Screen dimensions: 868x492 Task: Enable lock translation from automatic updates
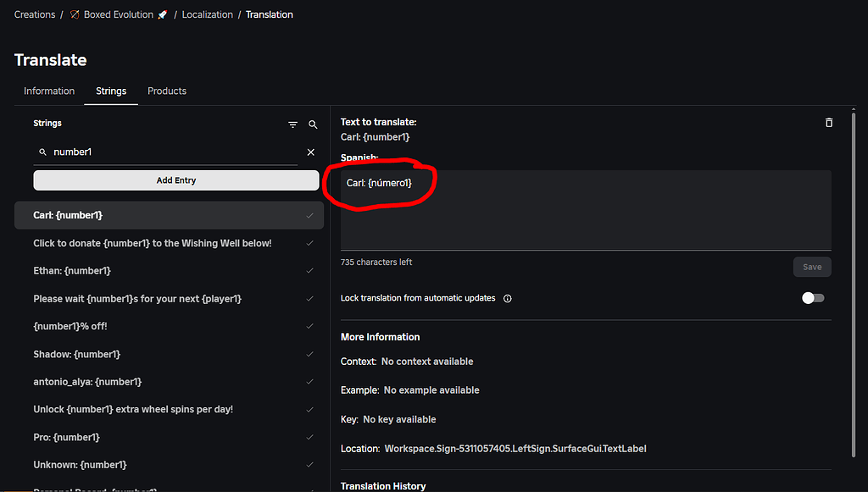click(x=813, y=298)
